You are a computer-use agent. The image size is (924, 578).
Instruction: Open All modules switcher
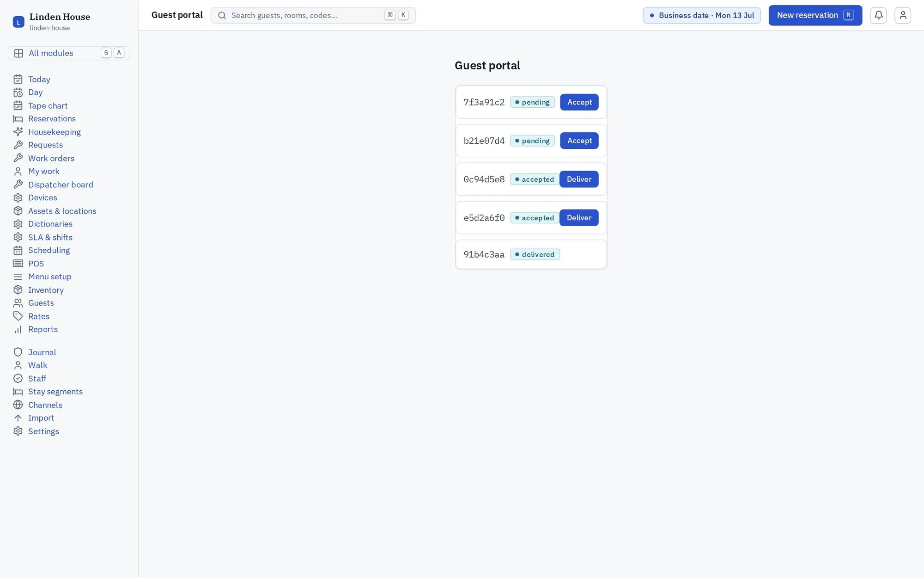tap(69, 53)
